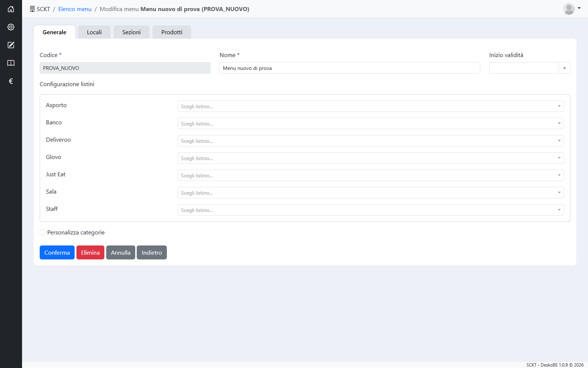Click the SCKT building icon in breadcrumb
Screen dimensions: 588x368
(x=32, y=9)
